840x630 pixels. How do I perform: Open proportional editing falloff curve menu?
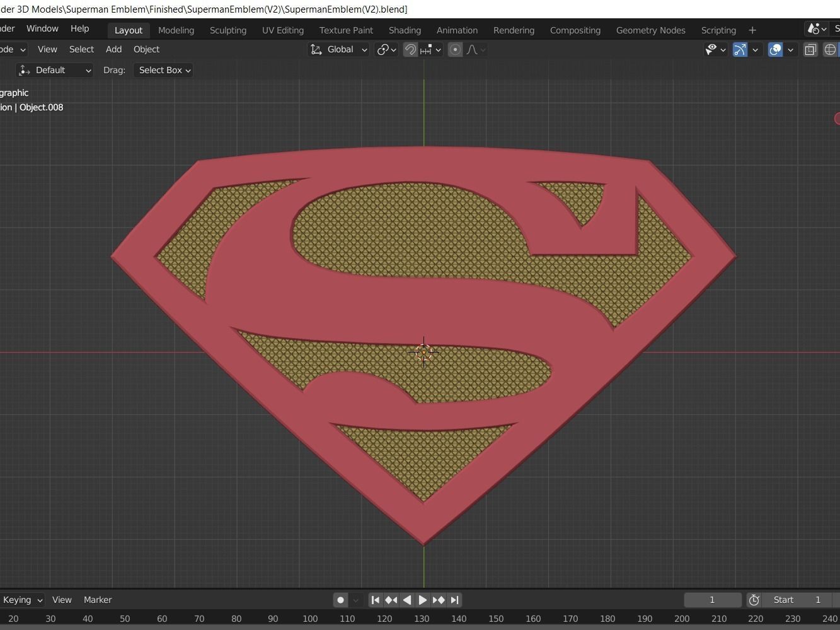476,49
